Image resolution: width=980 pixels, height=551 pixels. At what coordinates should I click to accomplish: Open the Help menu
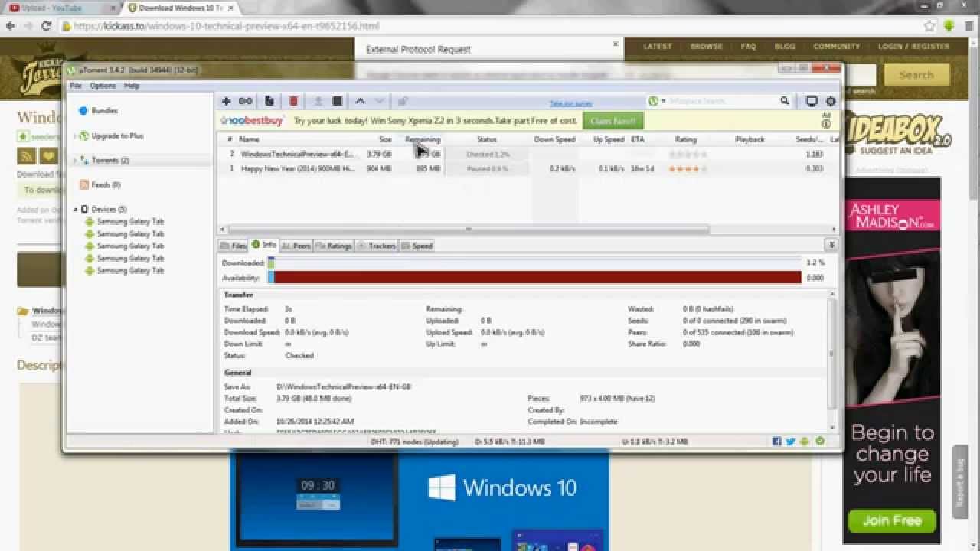click(x=132, y=86)
